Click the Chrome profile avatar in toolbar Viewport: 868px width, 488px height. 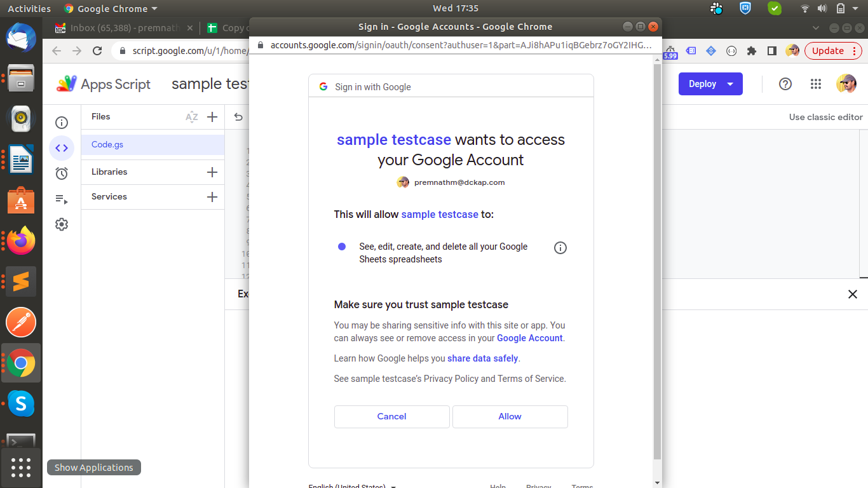pyautogui.click(x=792, y=51)
